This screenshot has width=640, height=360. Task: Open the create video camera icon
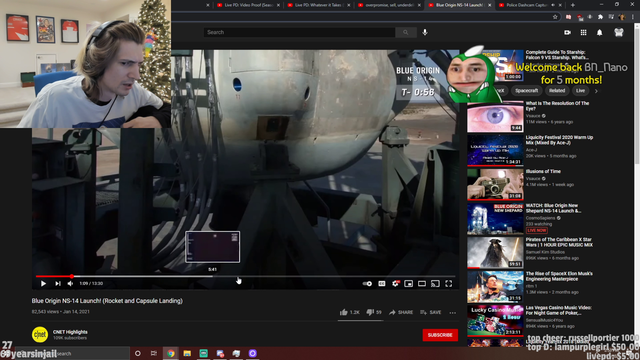[567, 32]
